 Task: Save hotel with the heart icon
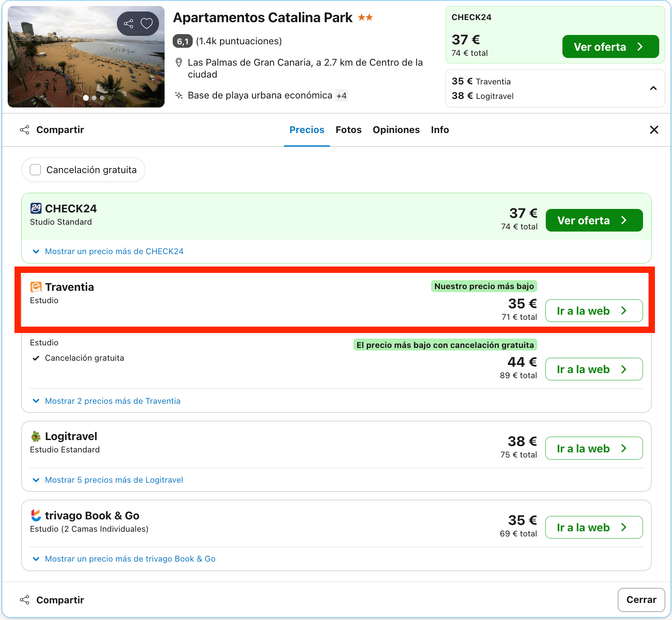(x=147, y=23)
